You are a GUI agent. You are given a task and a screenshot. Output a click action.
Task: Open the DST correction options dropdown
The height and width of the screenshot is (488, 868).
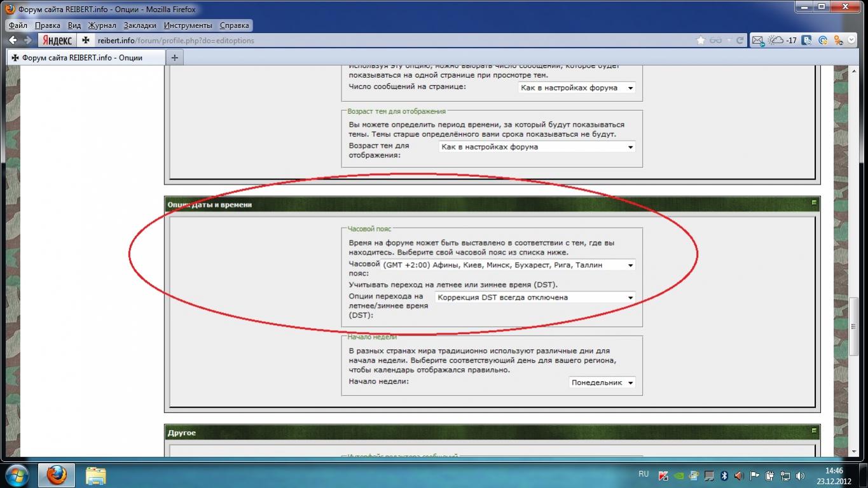tap(535, 297)
